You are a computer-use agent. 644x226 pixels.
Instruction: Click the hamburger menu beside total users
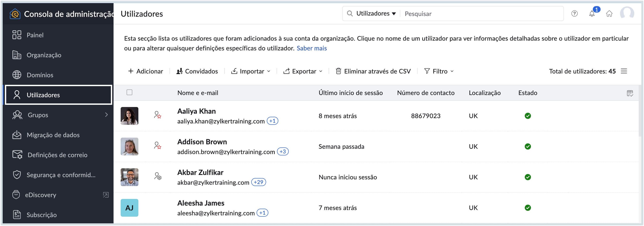click(624, 71)
